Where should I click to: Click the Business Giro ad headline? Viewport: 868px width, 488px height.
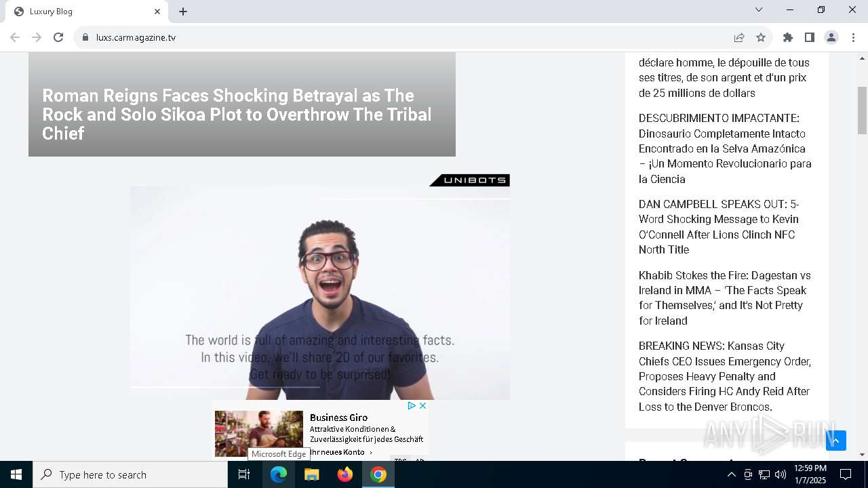pyautogui.click(x=338, y=418)
